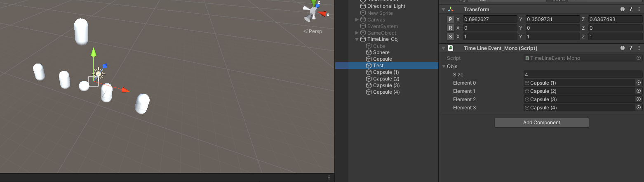
Task: Click object picker for Element 0
Action: [639, 83]
